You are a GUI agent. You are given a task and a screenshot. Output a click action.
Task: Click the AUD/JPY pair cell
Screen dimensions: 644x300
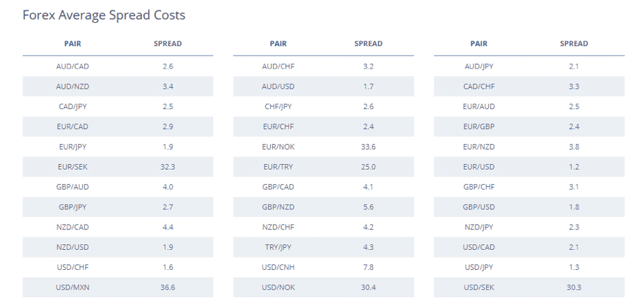pyautogui.click(x=479, y=66)
